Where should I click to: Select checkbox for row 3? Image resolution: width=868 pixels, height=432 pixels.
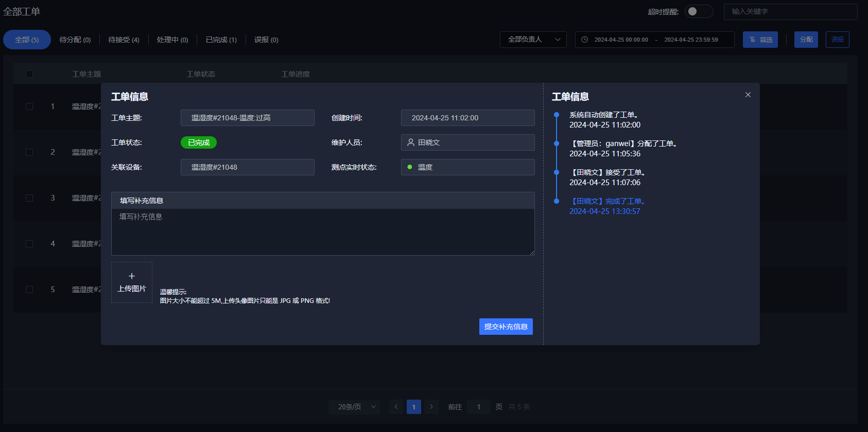coord(29,198)
